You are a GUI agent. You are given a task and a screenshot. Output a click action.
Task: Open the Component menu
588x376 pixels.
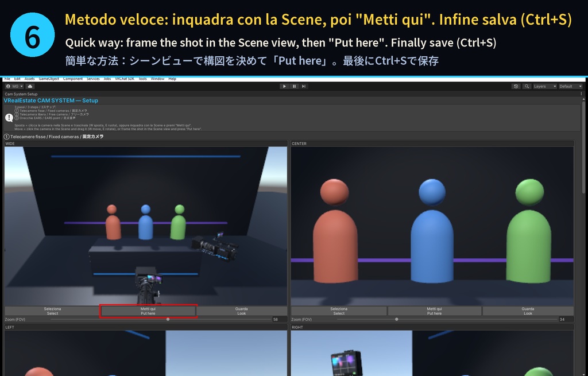(x=73, y=79)
